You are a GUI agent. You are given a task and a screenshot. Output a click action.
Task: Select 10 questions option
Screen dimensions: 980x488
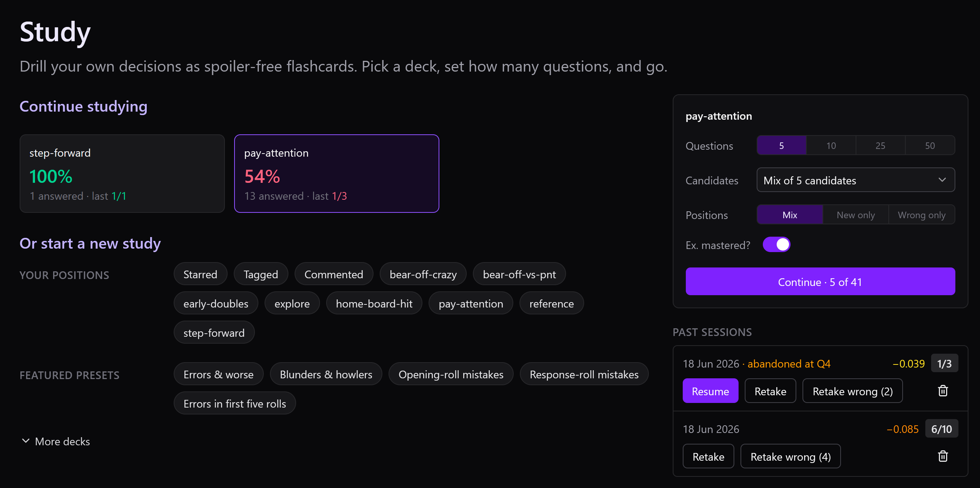click(831, 145)
